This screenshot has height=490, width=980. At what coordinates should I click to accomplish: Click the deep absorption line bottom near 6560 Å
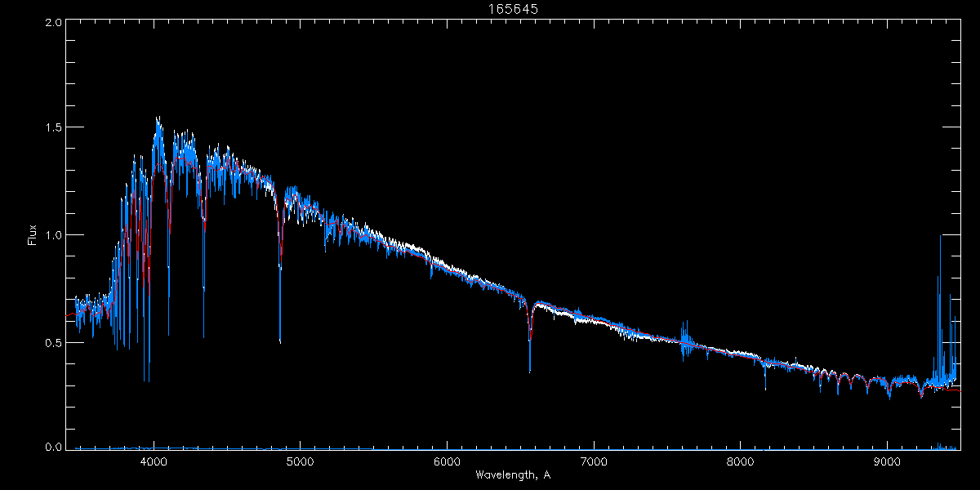coord(530,370)
